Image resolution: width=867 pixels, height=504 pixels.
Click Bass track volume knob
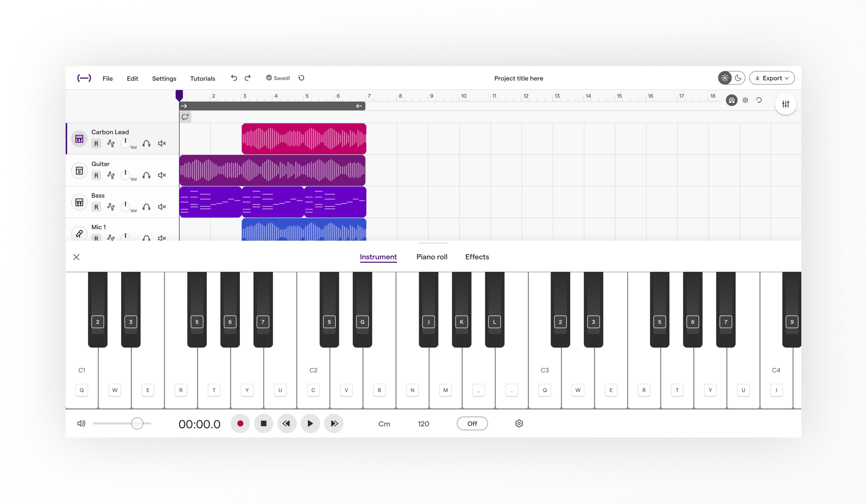point(126,206)
